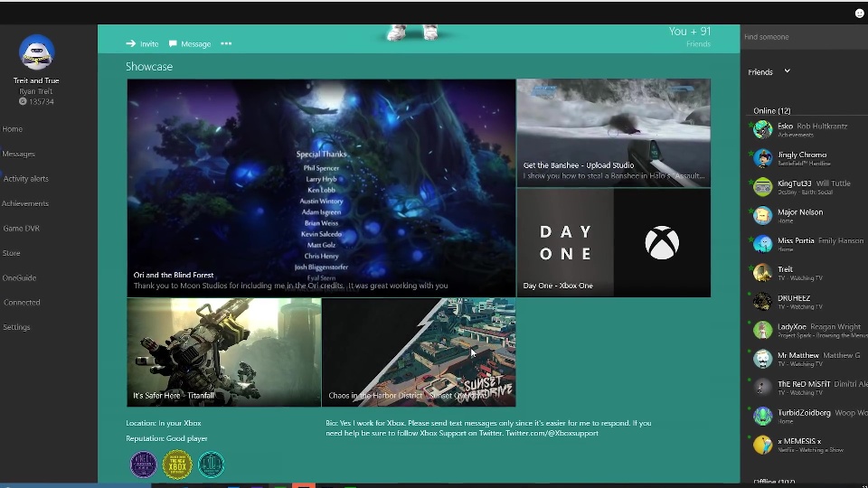Viewport: 868px width, 488px height.
Task: Expand the Friends filter dropdown
Action: tap(769, 72)
